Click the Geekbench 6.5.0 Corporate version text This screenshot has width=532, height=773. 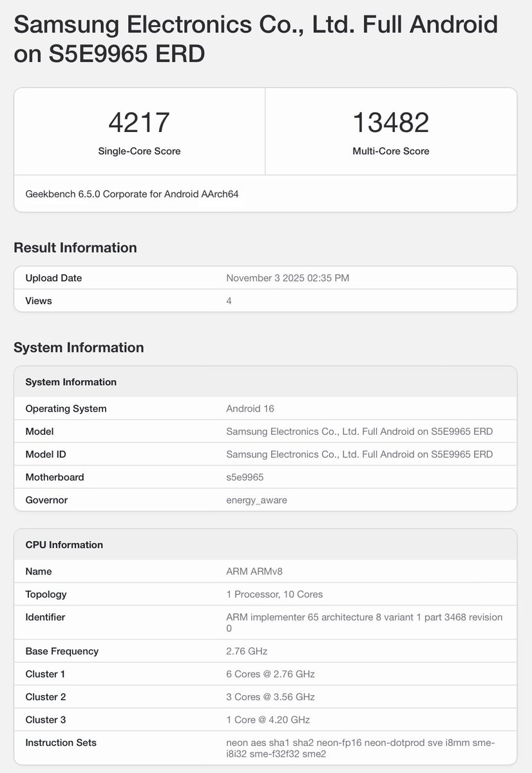[x=132, y=193]
